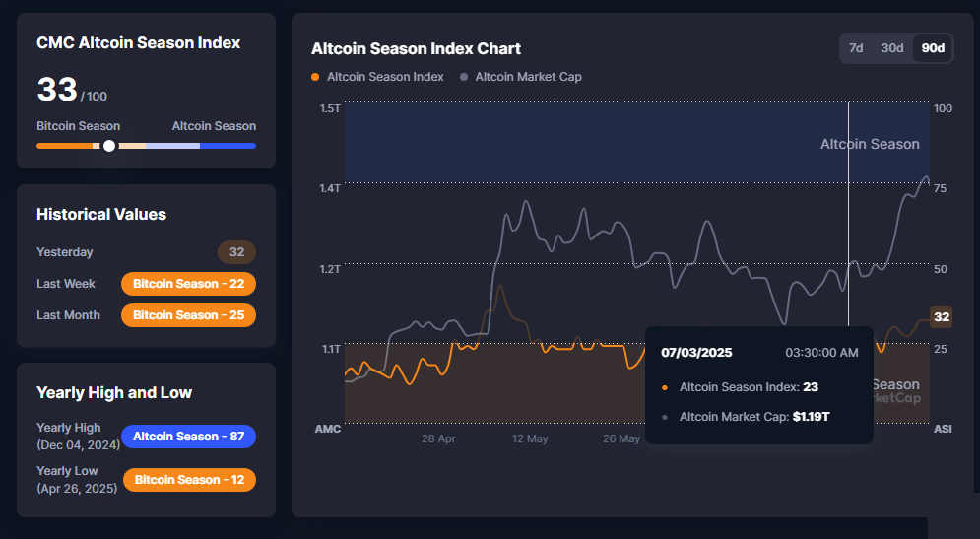
Task: Select the 90d chart range
Action: click(932, 48)
